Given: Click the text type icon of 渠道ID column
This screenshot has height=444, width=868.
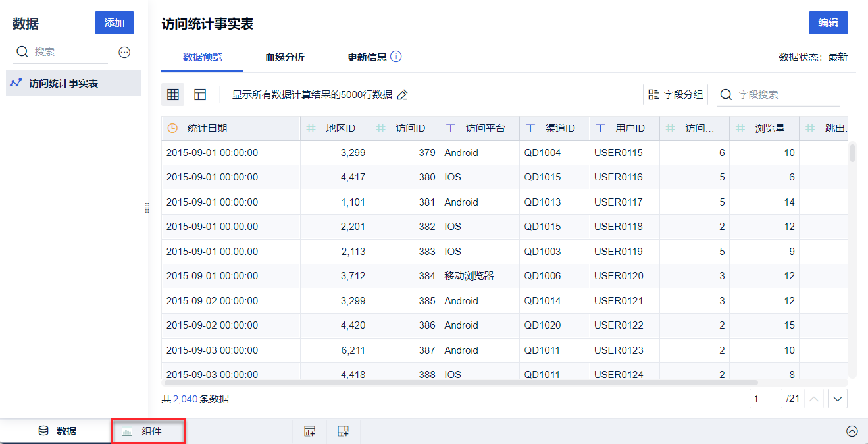Looking at the screenshot, I should (x=530, y=128).
